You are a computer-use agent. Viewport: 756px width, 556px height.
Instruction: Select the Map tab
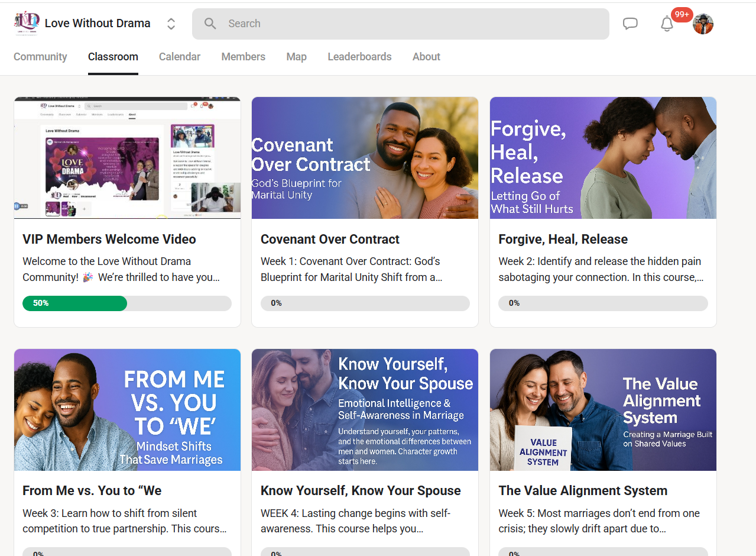pyautogui.click(x=296, y=57)
